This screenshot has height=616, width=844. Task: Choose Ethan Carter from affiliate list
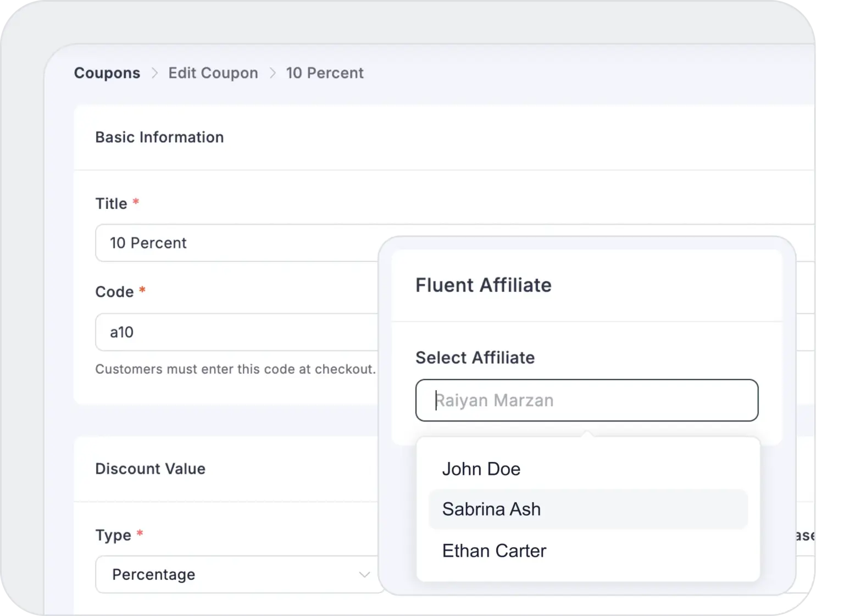(588, 551)
